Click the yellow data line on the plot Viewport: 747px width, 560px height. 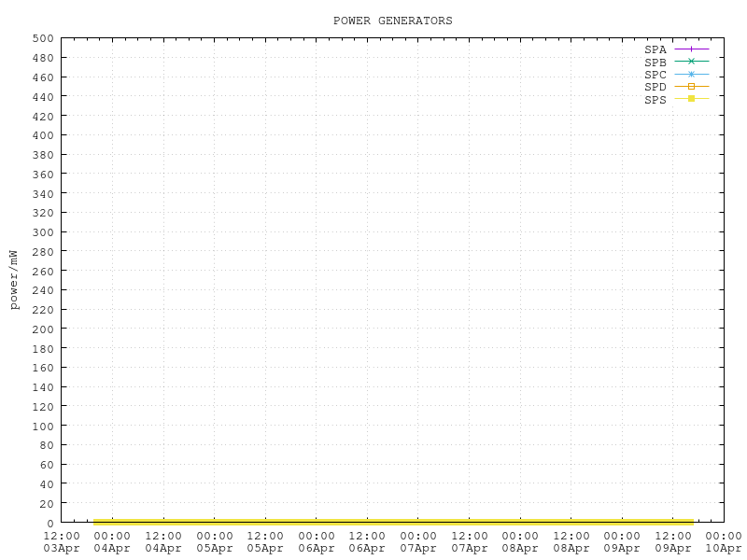[x=392, y=521]
